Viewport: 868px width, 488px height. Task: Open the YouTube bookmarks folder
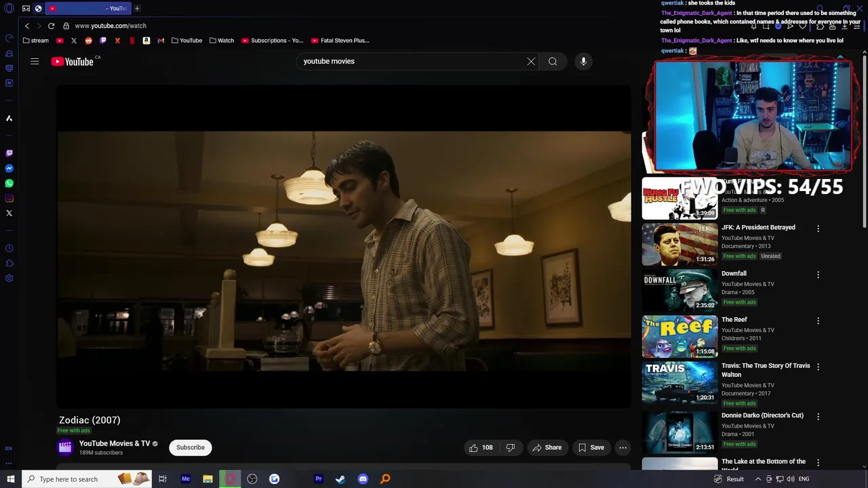click(x=186, y=41)
